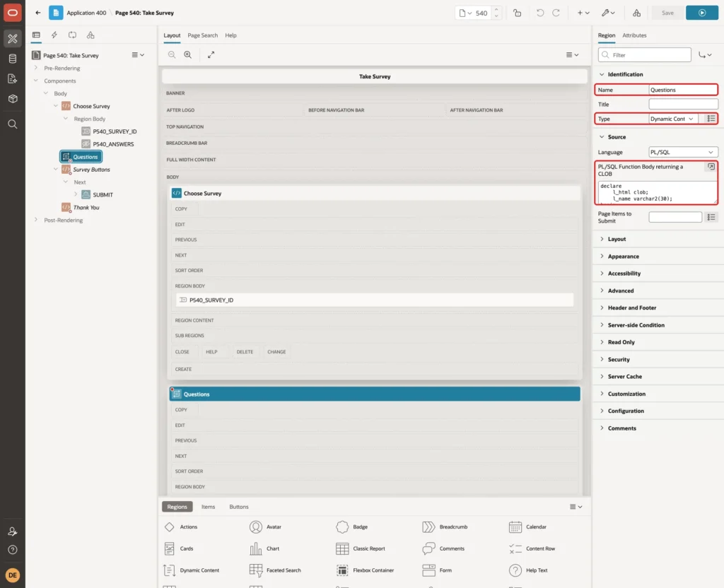Open Gallery cube icon in sidebar
724x588 pixels.
tap(13, 98)
